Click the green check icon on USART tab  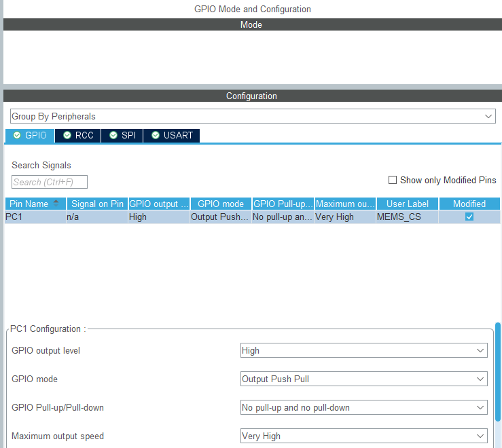156,135
